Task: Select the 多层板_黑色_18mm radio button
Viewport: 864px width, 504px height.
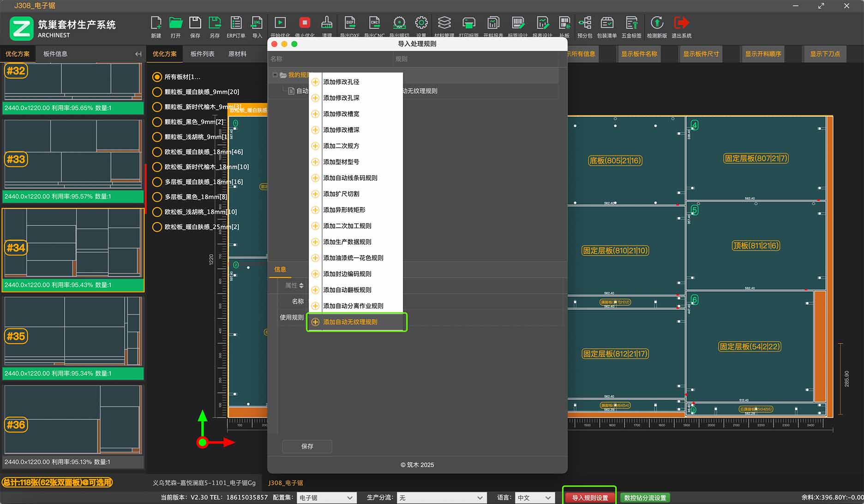Action: coord(157,197)
